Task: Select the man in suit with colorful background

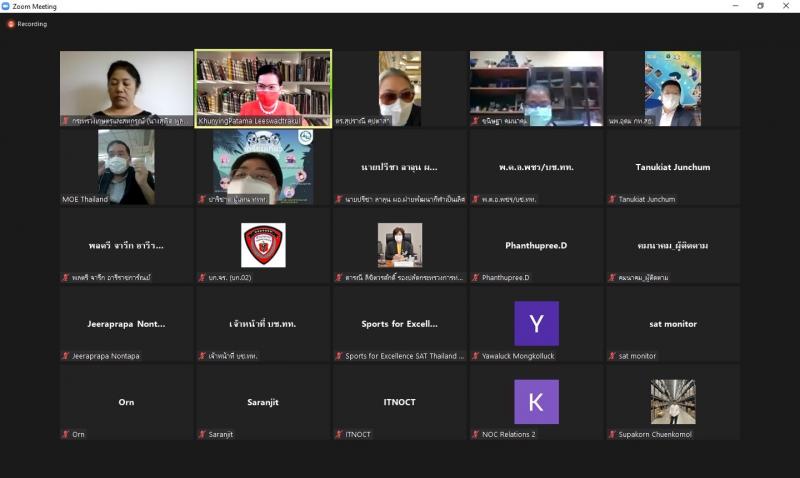Action: point(673,88)
